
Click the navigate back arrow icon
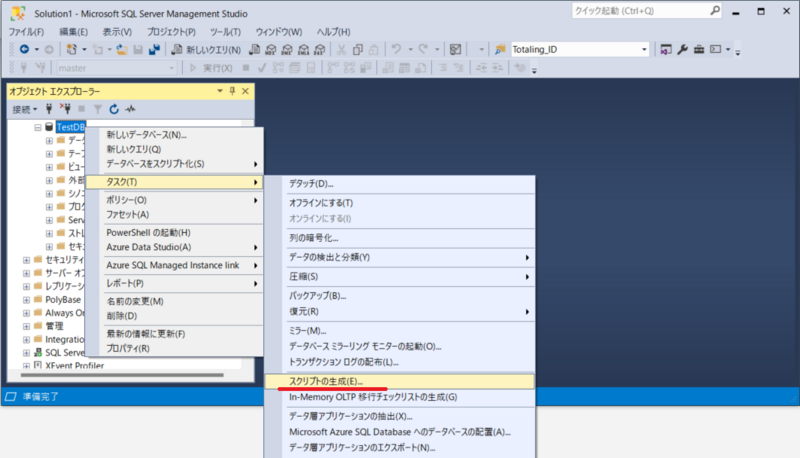tap(24, 49)
